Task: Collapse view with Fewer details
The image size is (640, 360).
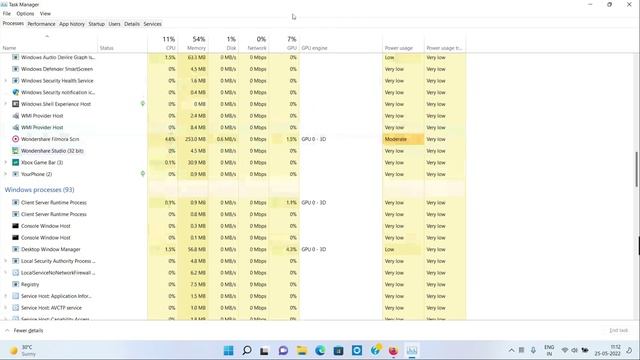Action: pos(24,331)
